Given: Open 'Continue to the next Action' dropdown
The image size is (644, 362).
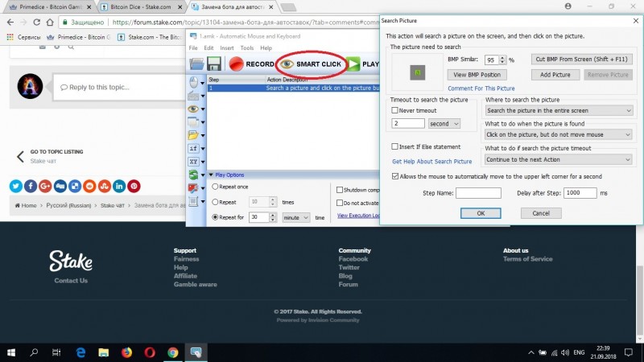Looking at the screenshot, I should pyautogui.click(x=558, y=159).
